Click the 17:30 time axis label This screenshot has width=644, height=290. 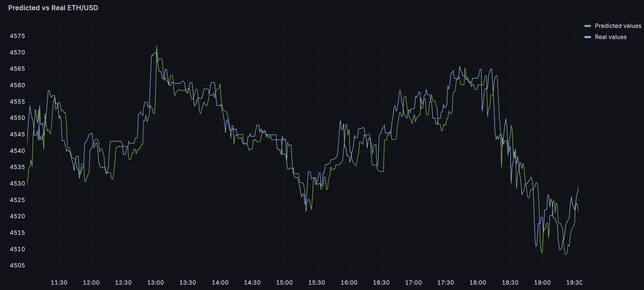click(x=445, y=282)
